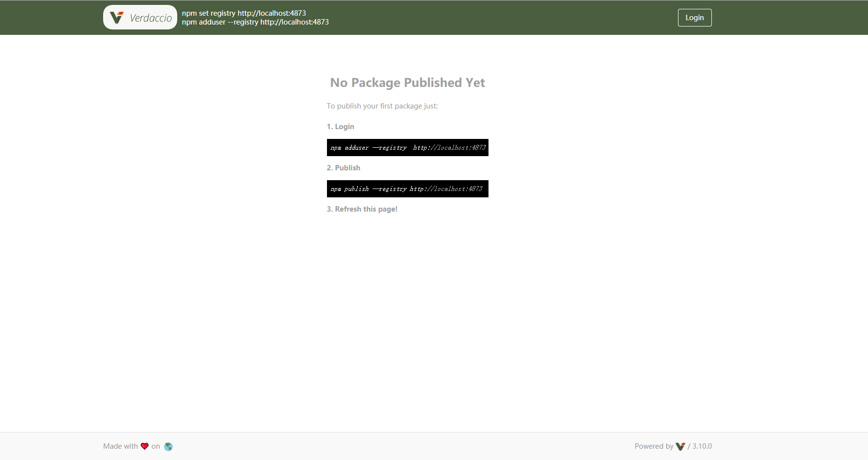
Task: Click the 'Powered by' footer text
Action: click(x=654, y=446)
